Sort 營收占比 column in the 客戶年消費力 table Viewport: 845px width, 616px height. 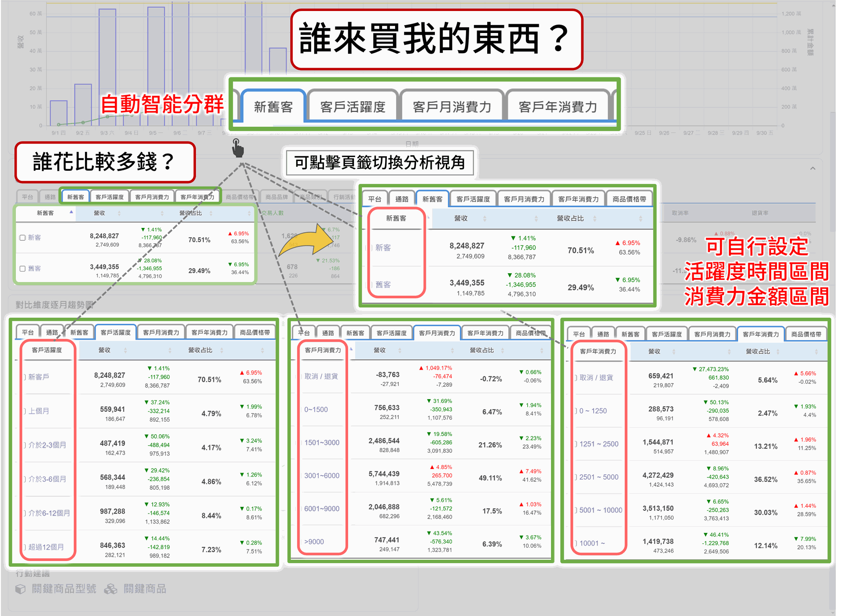tap(778, 352)
